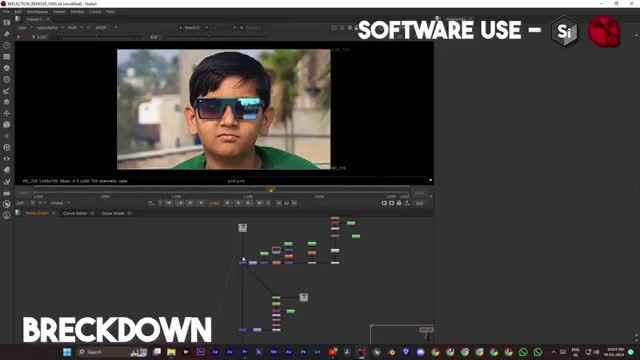Select the Viewer1 tab
This screenshot has width=640, height=360.
[34, 19]
